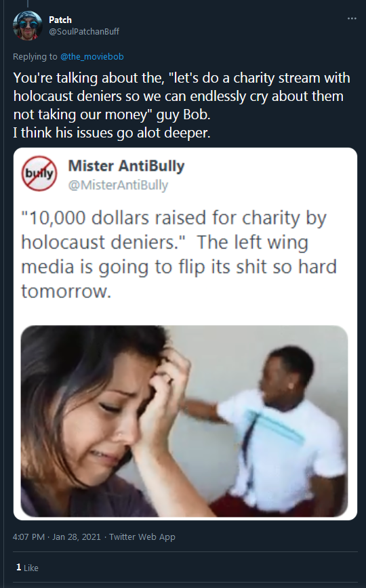Select the main tweet text about charity stream
Viewport: 366px width, 588px height.
click(x=182, y=105)
